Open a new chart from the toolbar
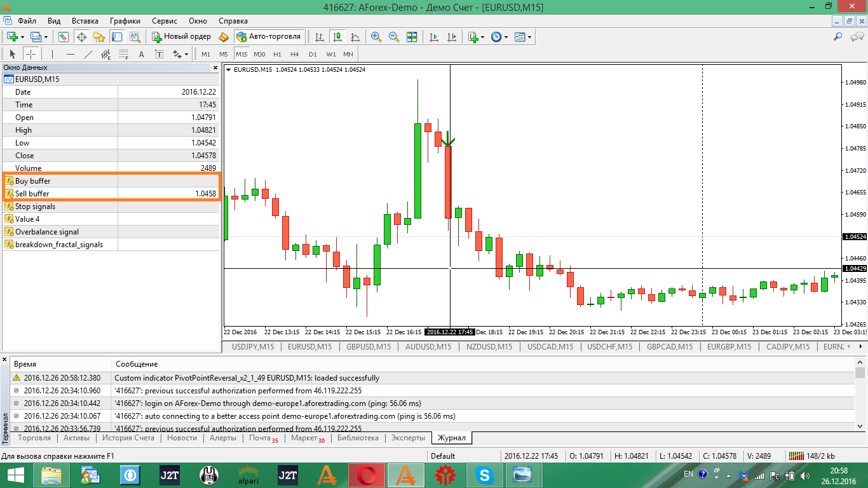 point(12,37)
